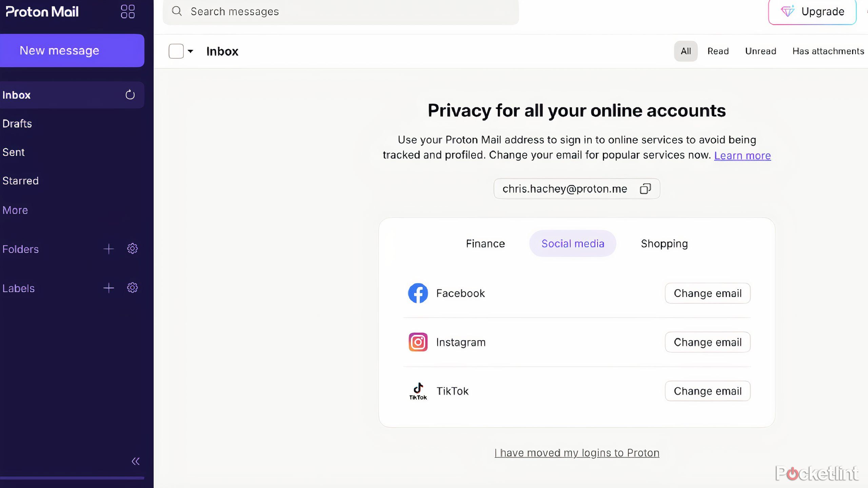Viewport: 868px width, 488px height.
Task: Select the Finance tab
Action: pos(485,243)
